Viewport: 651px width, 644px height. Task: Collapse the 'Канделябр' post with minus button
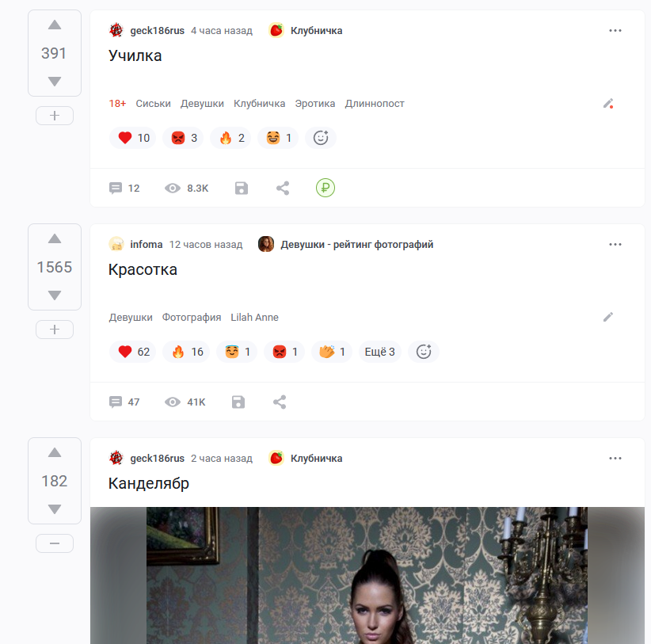pyautogui.click(x=55, y=543)
